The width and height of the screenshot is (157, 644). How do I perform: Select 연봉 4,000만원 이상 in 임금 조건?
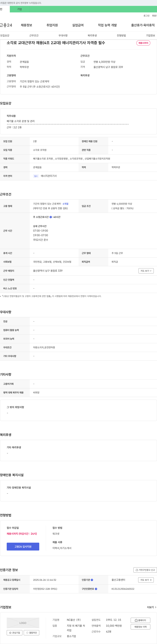(122, 204)
